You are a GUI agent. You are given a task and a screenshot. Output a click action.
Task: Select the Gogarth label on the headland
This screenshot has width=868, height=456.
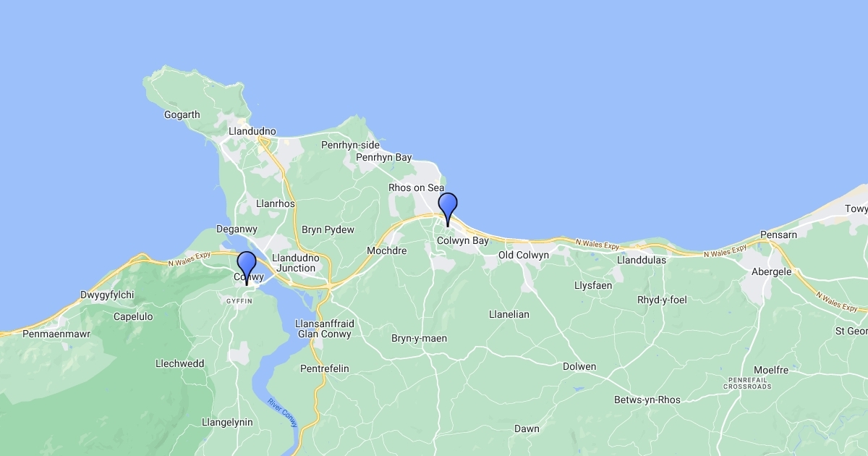[x=182, y=114]
